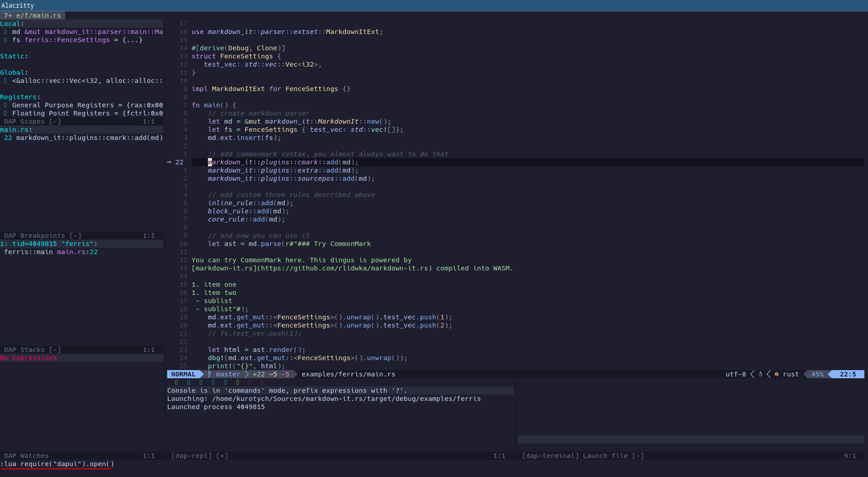This screenshot has width=868, height=477.
Task: Select thread tid=4049815 "ferris"
Action: point(49,244)
